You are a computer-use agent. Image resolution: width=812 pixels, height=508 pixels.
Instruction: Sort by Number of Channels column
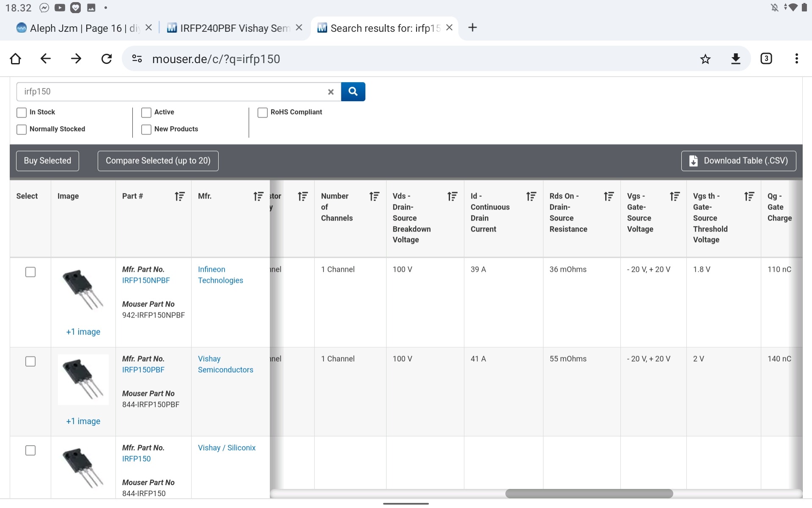pos(374,196)
